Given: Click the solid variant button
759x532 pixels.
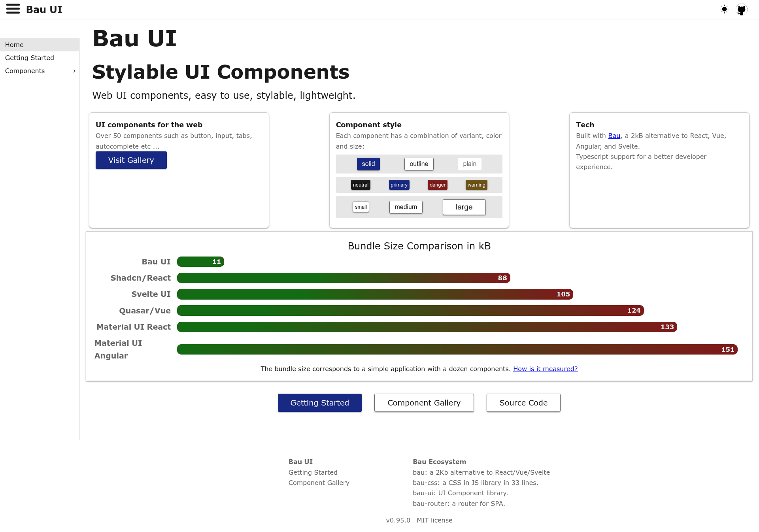Looking at the screenshot, I should point(368,164).
